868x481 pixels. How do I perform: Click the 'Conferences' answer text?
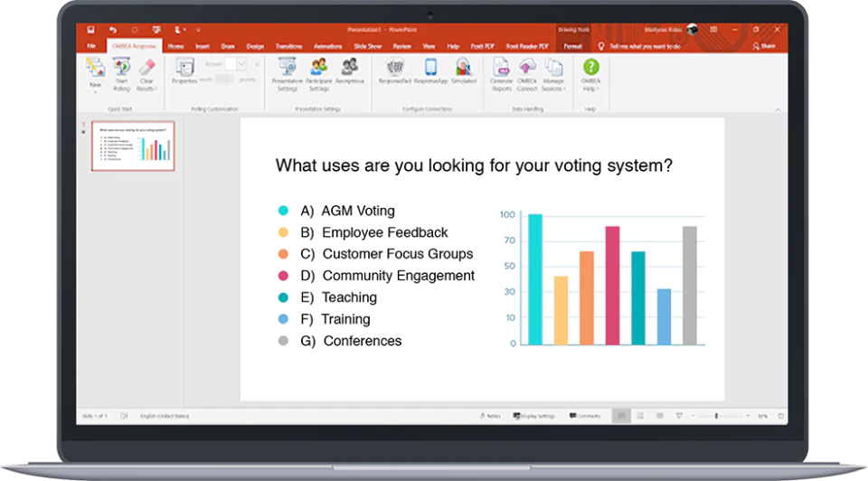[363, 341]
